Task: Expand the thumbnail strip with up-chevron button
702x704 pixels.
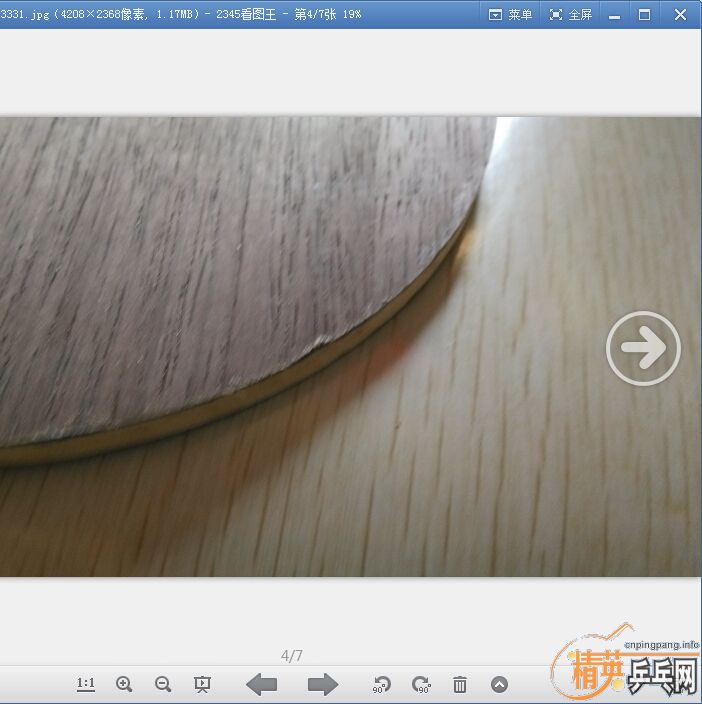Action: point(499,685)
